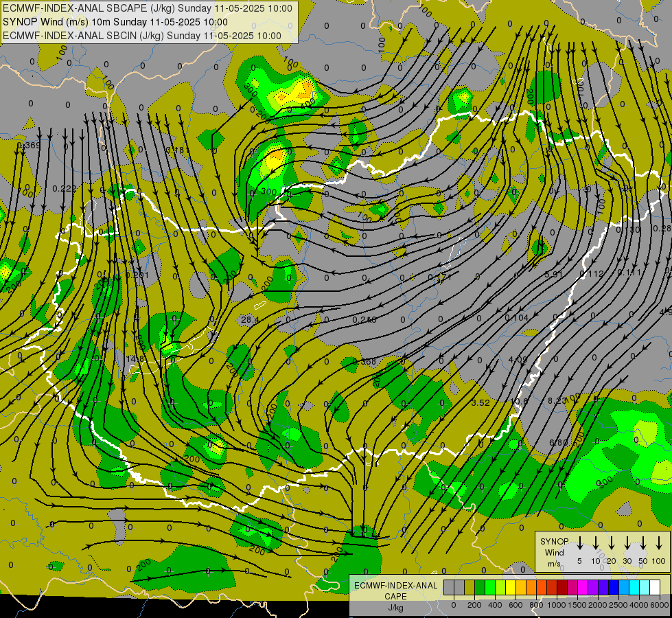The height and width of the screenshot is (618, 672).
Task: Click the 0.112 value on the map
Action: pos(592,273)
